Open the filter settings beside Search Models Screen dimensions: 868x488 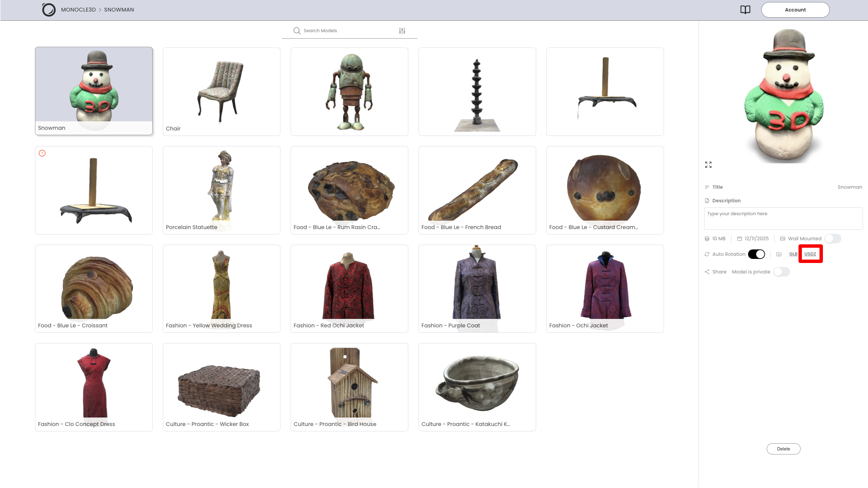click(x=402, y=30)
